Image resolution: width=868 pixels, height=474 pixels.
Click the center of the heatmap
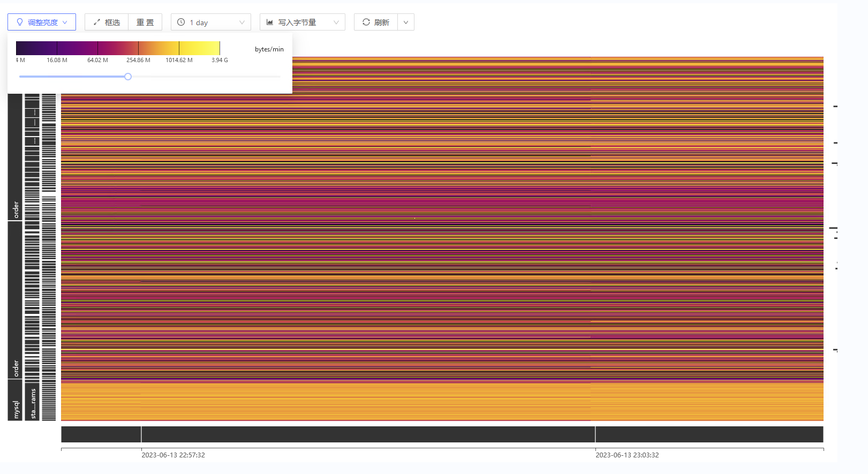coord(442,239)
